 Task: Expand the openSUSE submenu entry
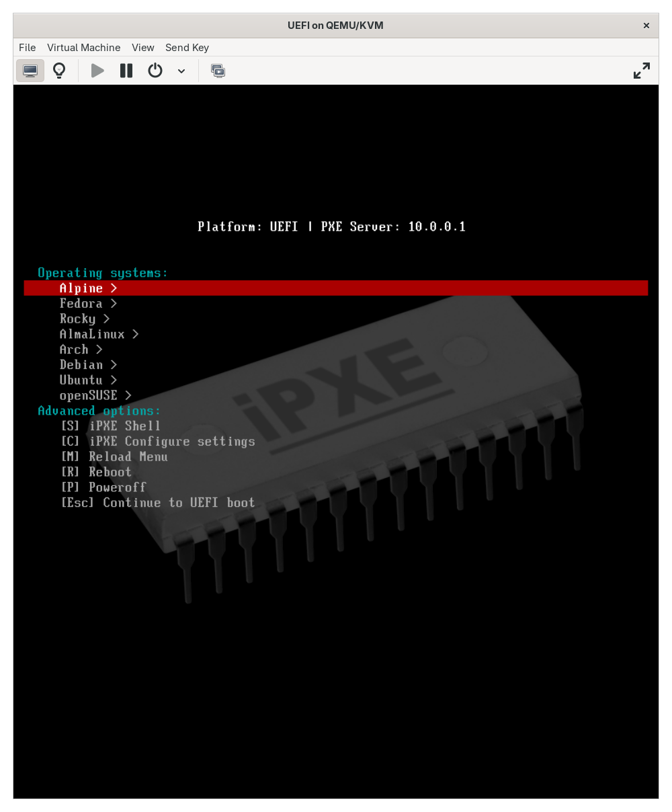point(95,395)
